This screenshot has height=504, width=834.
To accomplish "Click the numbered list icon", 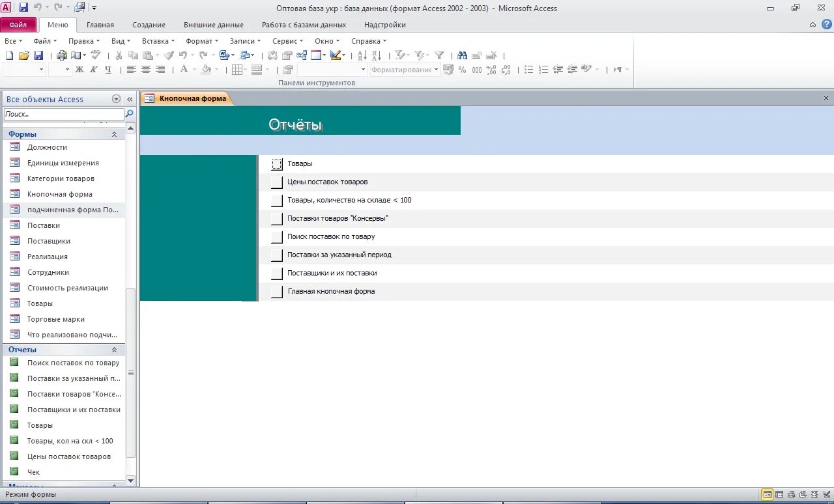I will [x=543, y=70].
